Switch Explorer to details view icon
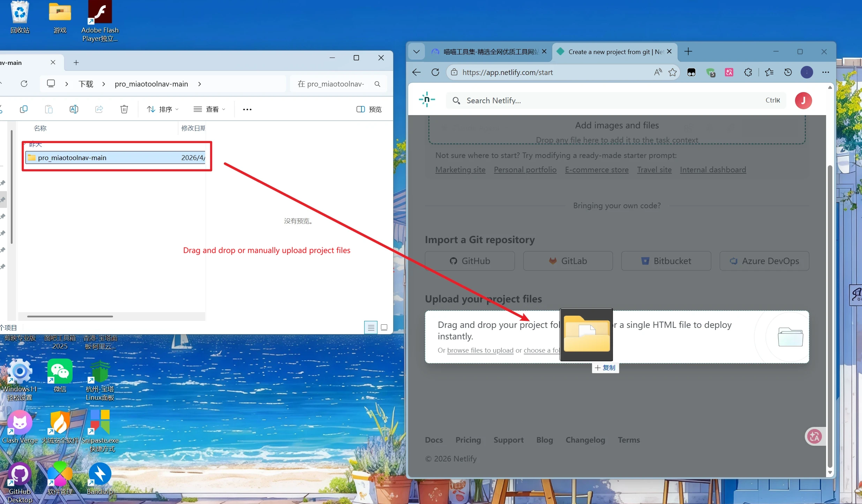 371,328
